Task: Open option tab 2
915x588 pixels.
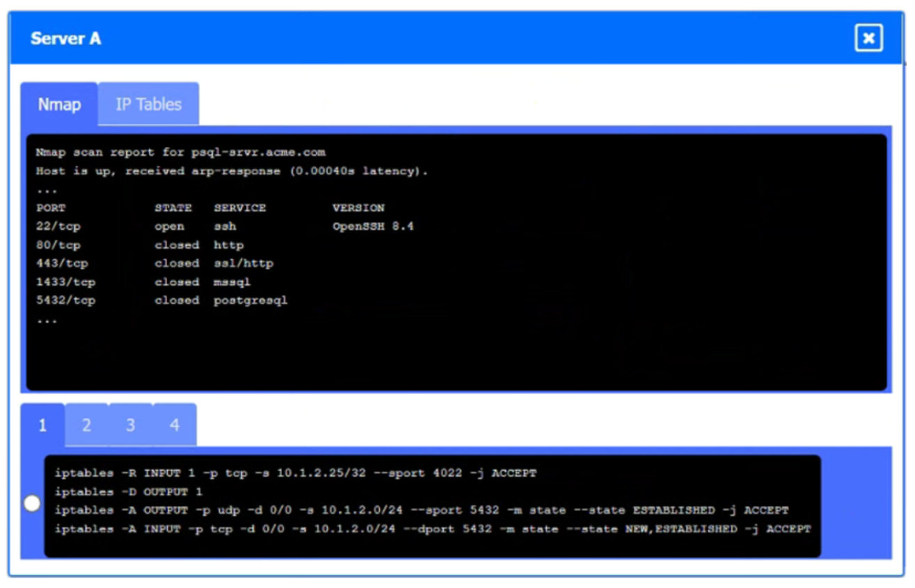Action: (x=86, y=425)
